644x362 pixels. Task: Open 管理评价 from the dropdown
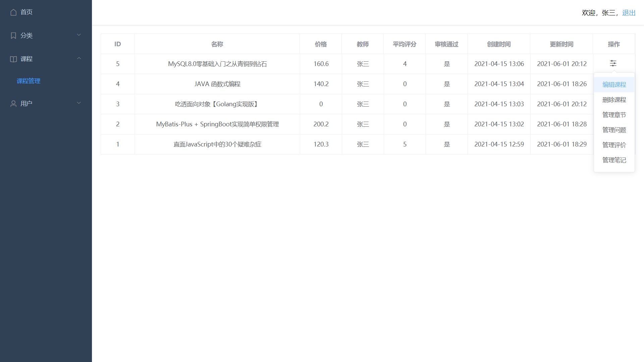pos(614,145)
